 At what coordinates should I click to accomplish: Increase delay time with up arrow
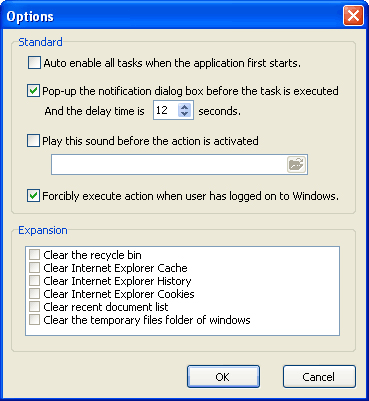pyautogui.click(x=185, y=107)
